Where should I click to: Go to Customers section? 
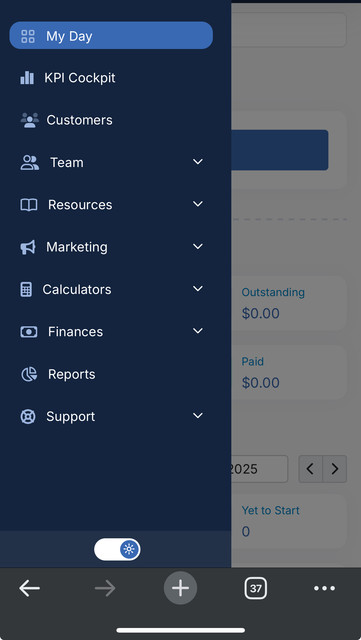[79, 120]
